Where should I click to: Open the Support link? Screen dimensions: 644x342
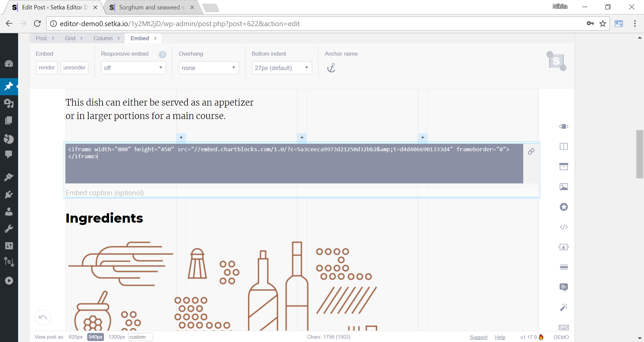tap(478, 337)
